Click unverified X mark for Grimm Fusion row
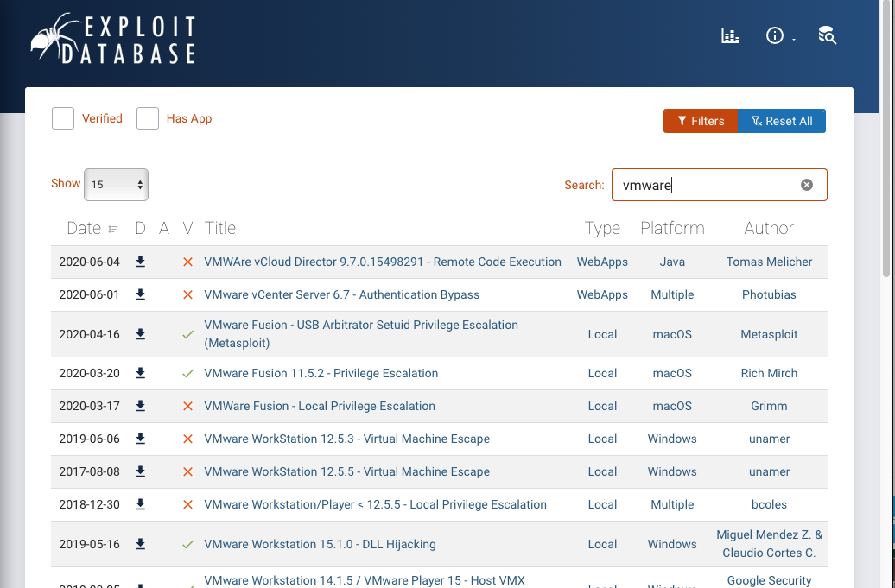 click(187, 406)
